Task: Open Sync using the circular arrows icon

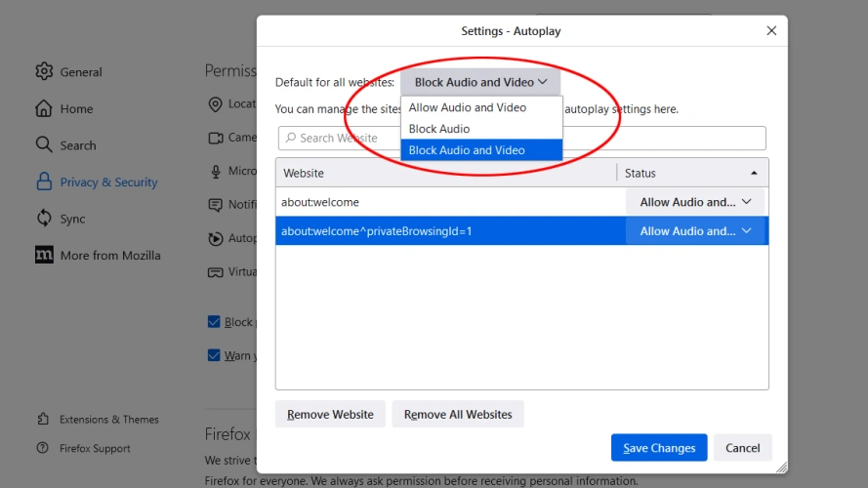Action: point(44,219)
